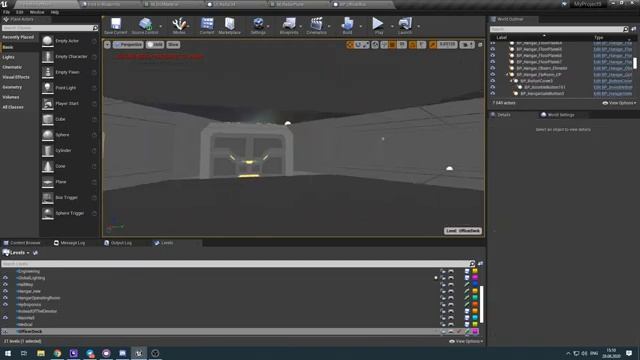Toggle visibility of HangarOperatingRoom level
The height and width of the screenshot is (360, 640).
(5, 298)
